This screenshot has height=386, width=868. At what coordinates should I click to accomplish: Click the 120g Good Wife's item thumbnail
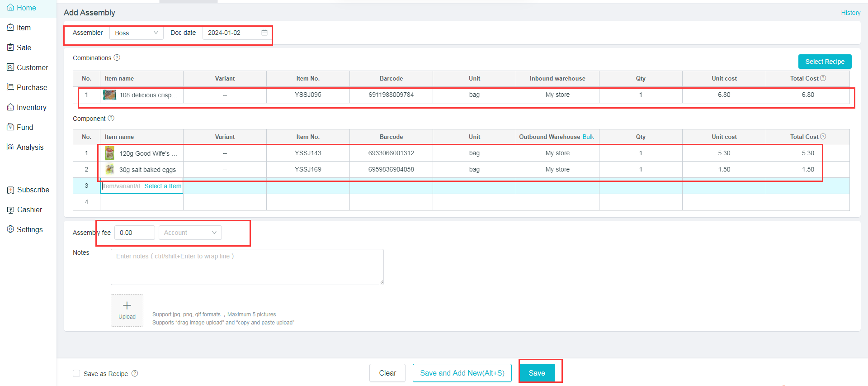click(x=109, y=153)
